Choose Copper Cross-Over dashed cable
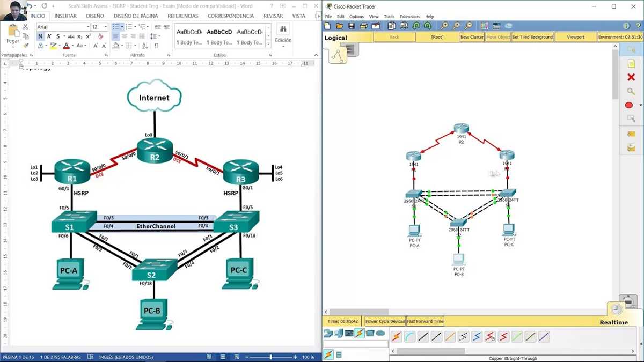The image size is (644, 362). click(436, 337)
